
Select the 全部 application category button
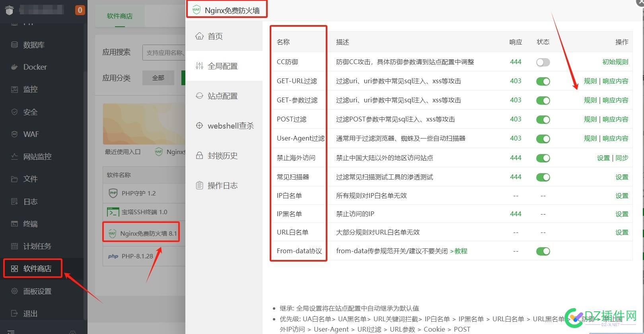pyautogui.click(x=158, y=78)
